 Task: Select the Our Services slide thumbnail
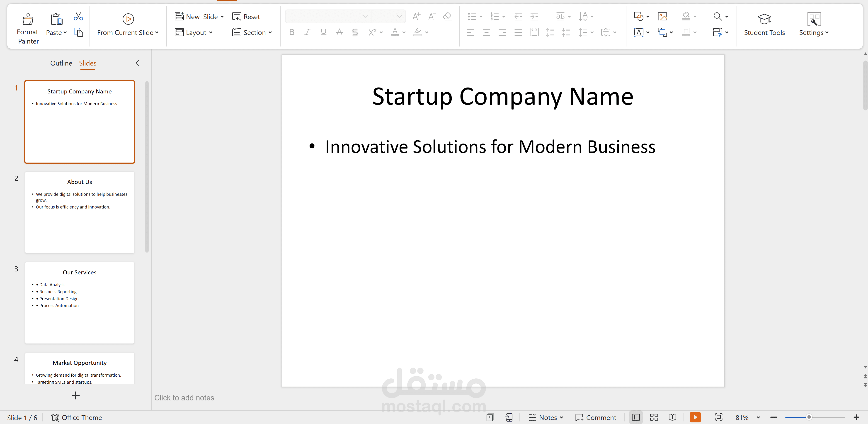point(80,303)
